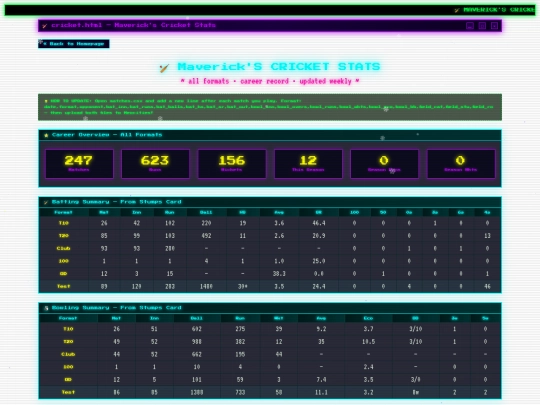Click the Test row label in bowling table
The width and height of the screenshot is (540, 405).
pos(68,392)
